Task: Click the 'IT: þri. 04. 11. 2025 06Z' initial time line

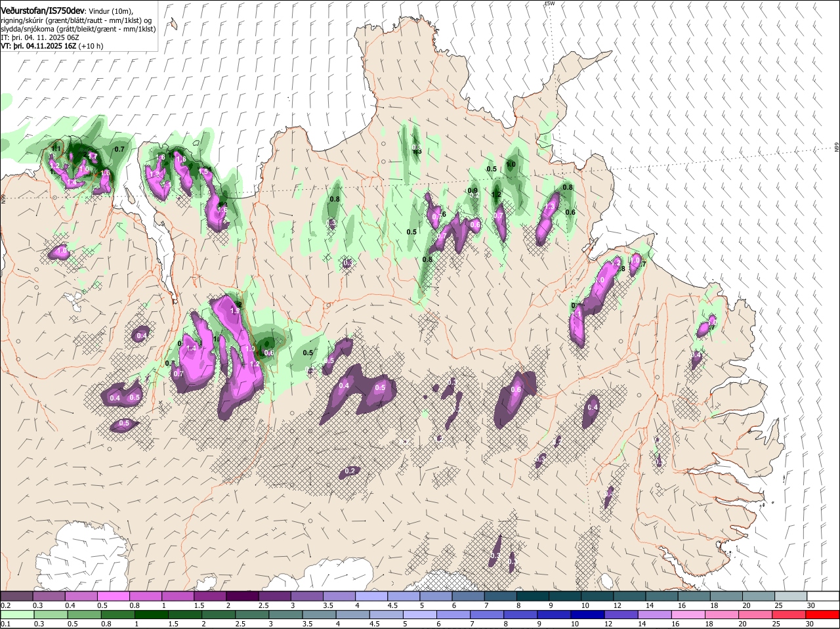Action: pyautogui.click(x=40, y=37)
